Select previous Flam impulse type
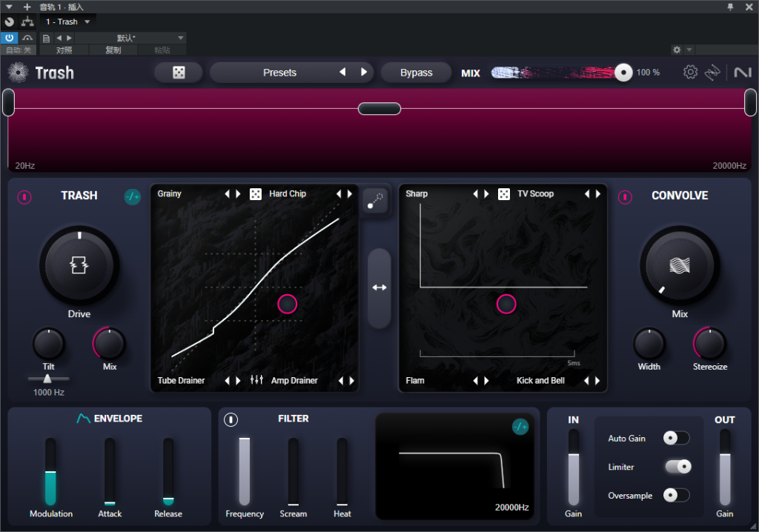The image size is (759, 532). click(475, 381)
